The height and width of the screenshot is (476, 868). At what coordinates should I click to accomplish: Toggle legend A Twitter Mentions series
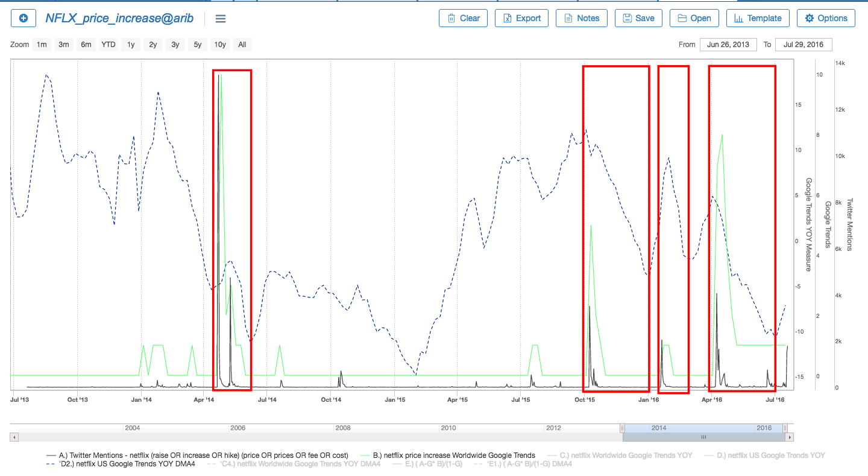coord(197,455)
